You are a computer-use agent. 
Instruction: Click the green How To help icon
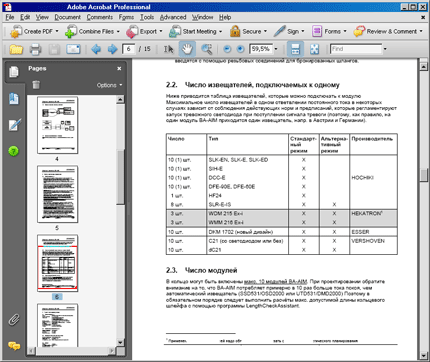(13, 151)
